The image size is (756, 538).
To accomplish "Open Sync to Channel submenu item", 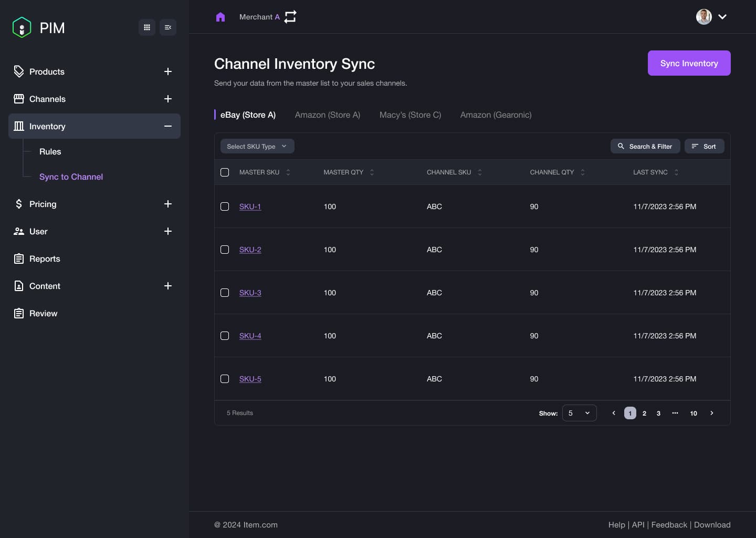I will [71, 177].
